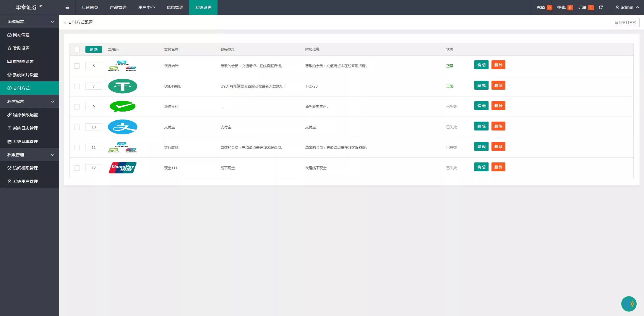The width and height of the screenshot is (644, 316).
Task: Click 删除 for the 微信支付 row
Action: [498, 106]
